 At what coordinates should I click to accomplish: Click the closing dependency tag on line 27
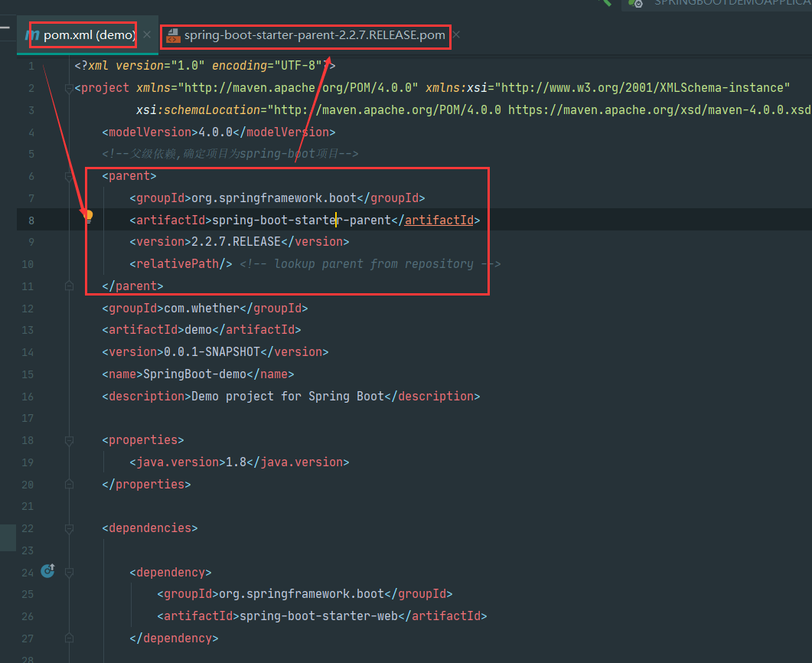tap(174, 639)
